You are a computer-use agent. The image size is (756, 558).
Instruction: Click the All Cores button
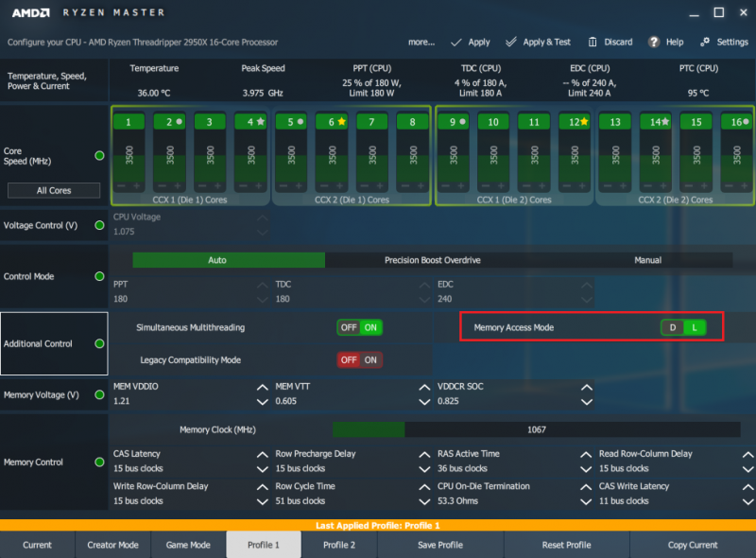[54, 191]
